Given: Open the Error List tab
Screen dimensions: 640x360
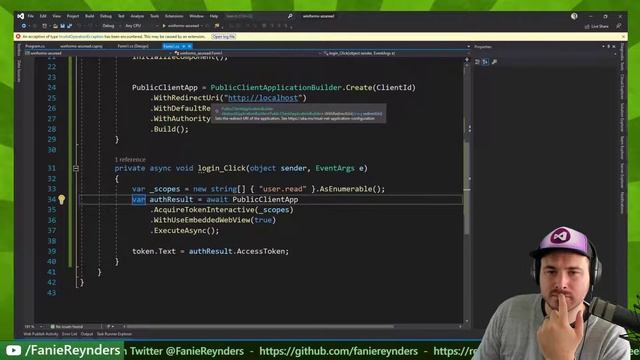Looking at the screenshot, I should point(69,334).
